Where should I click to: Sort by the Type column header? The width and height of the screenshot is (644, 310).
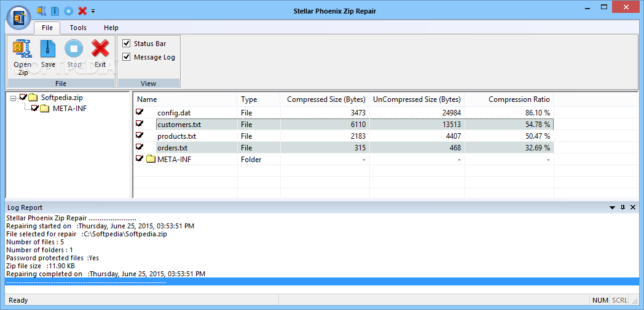pos(259,99)
